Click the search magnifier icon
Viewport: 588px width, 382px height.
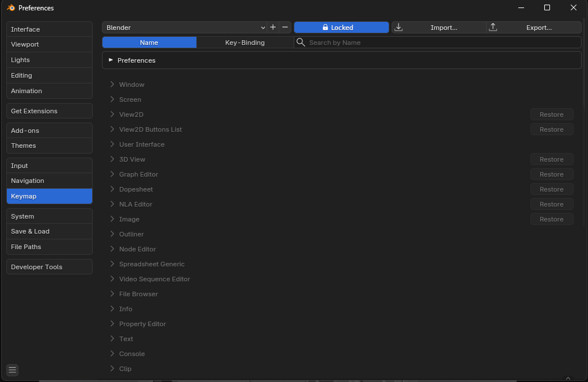point(301,43)
